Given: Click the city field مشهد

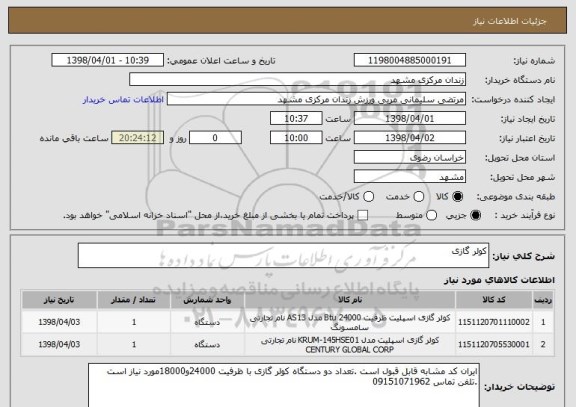Looking at the screenshot, I should click(410, 177).
